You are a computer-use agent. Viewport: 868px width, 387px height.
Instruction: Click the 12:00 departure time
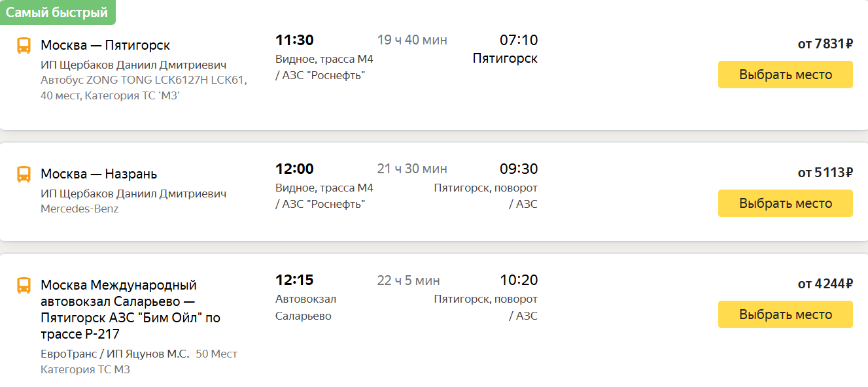click(x=294, y=169)
